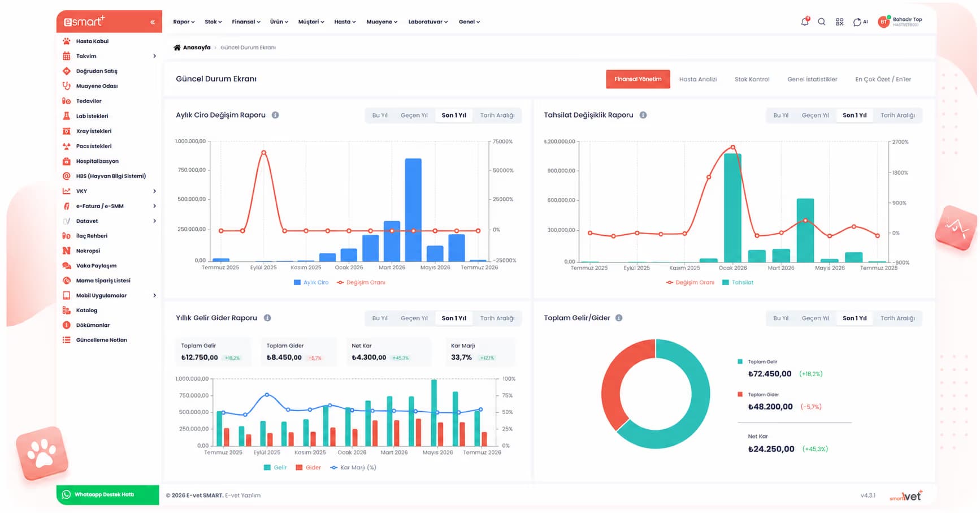Image resolution: width=980 pixels, height=513 pixels.
Task: Open the Genel İstatistikler tab
Action: coord(812,79)
